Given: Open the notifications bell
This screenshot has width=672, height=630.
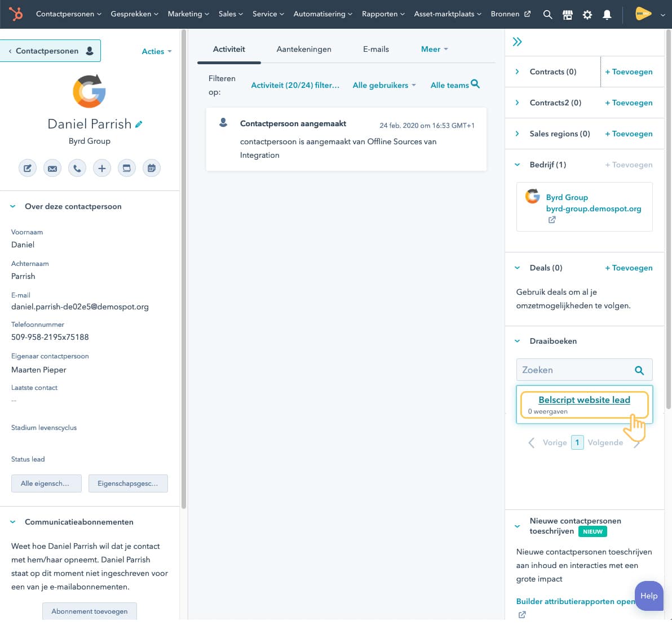Looking at the screenshot, I should [607, 15].
